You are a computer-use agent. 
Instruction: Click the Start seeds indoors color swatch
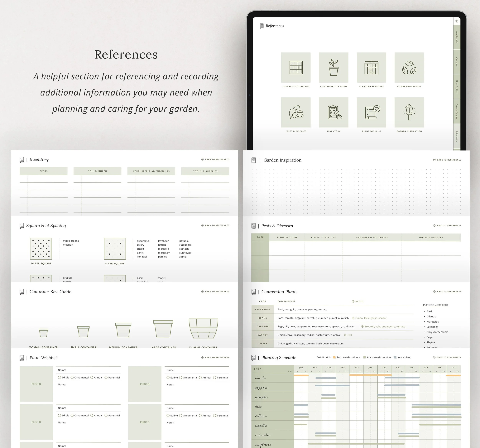point(334,357)
